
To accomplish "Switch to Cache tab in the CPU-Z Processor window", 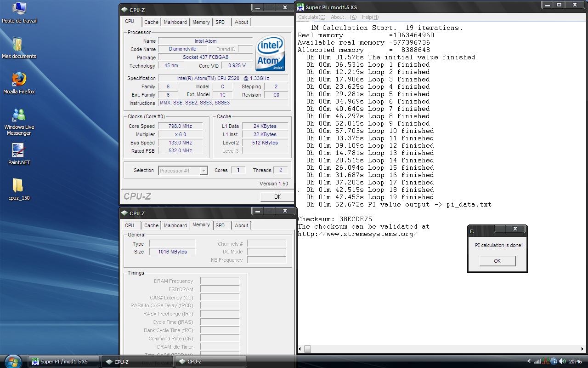I will [x=151, y=22].
